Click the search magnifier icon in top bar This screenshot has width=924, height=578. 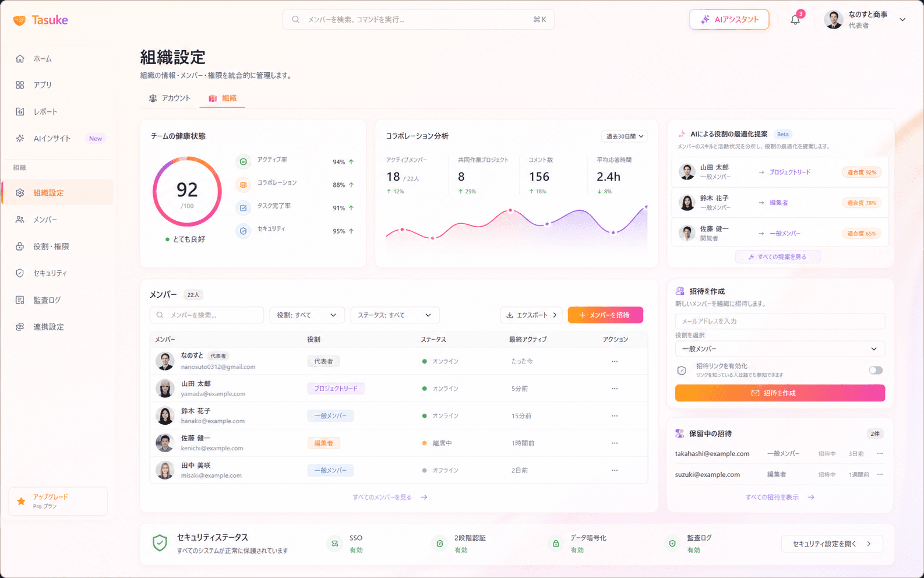point(296,19)
